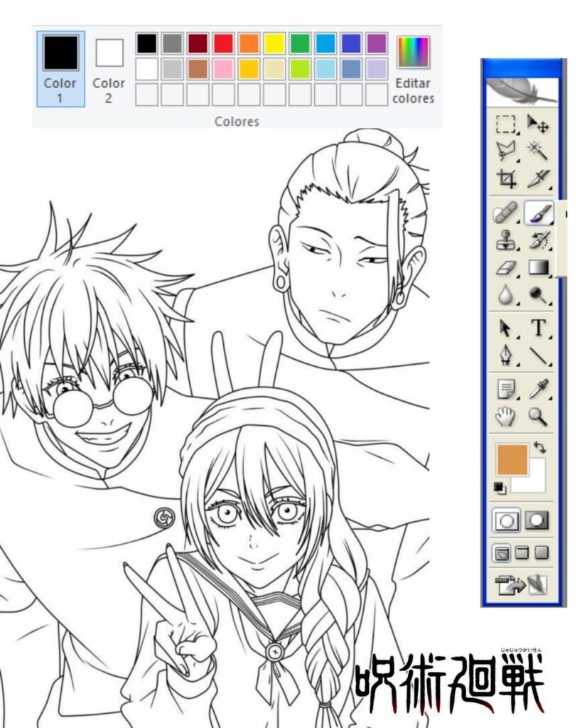Switch to Quick Mask mode

[x=537, y=520]
